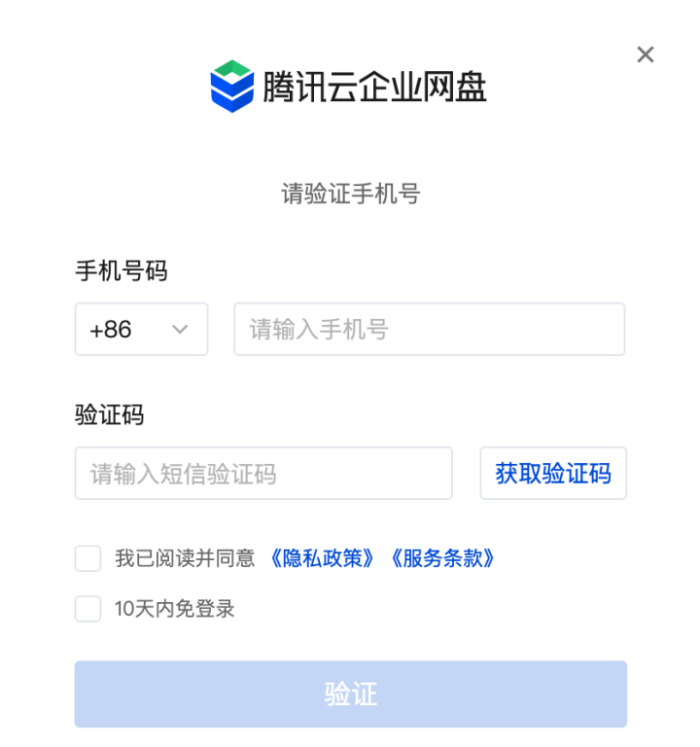This screenshot has height=747, width=700.
Task: Check the privacy policy agreement checkbox
Action: coord(87,558)
